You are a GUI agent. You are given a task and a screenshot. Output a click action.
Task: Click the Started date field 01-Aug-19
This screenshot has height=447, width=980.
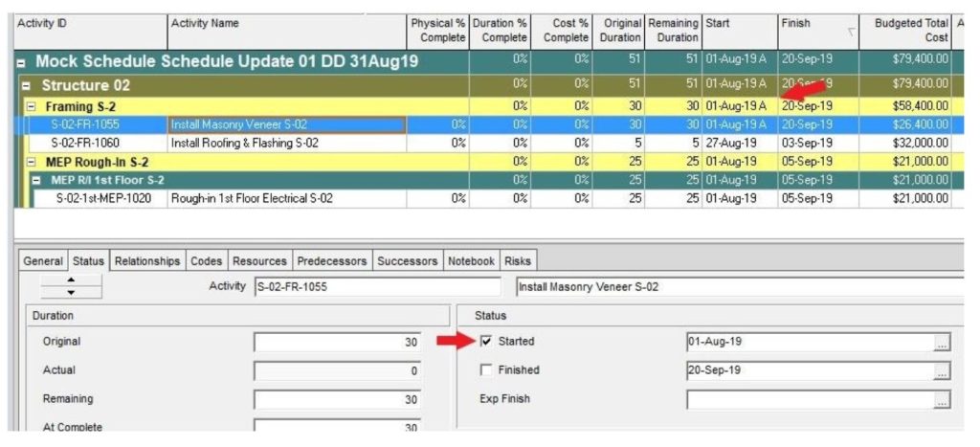point(811,343)
